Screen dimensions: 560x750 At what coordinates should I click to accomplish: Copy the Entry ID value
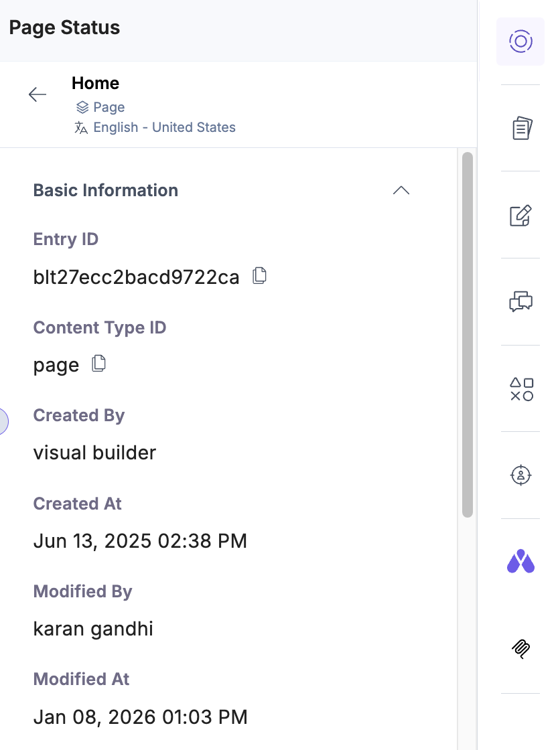pos(259,276)
